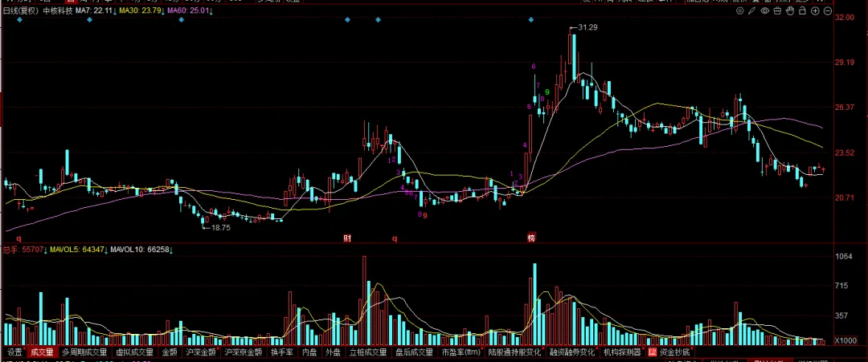Switch to 盘后成交量 tab

(414, 352)
